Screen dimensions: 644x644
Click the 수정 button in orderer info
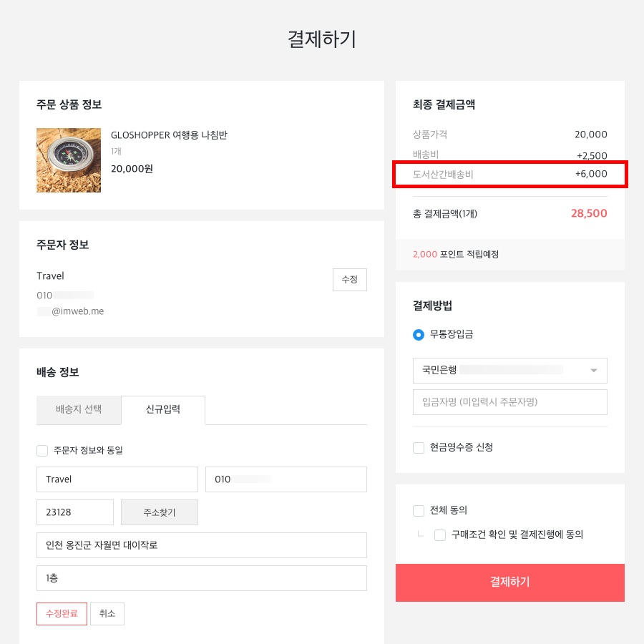[x=349, y=280]
